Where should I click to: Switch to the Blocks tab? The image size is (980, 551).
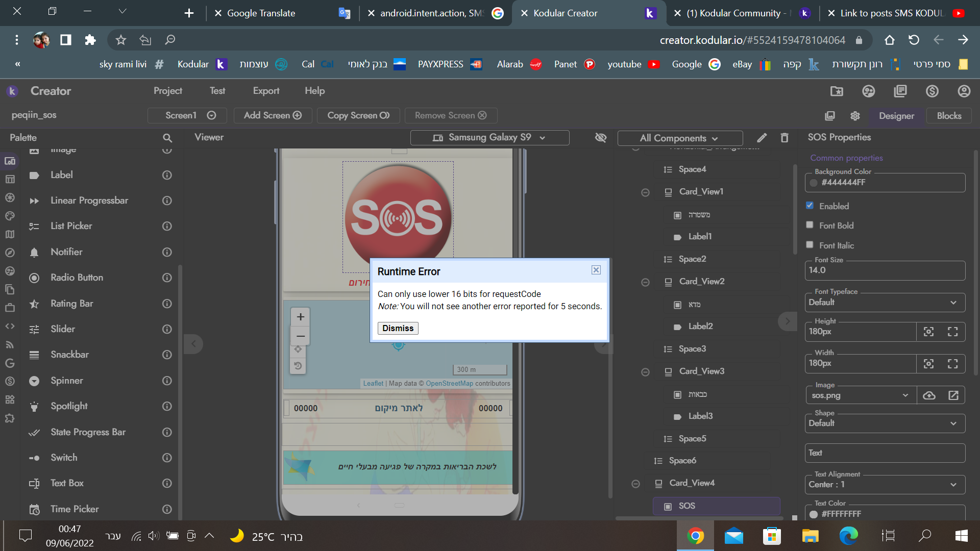[949, 116]
